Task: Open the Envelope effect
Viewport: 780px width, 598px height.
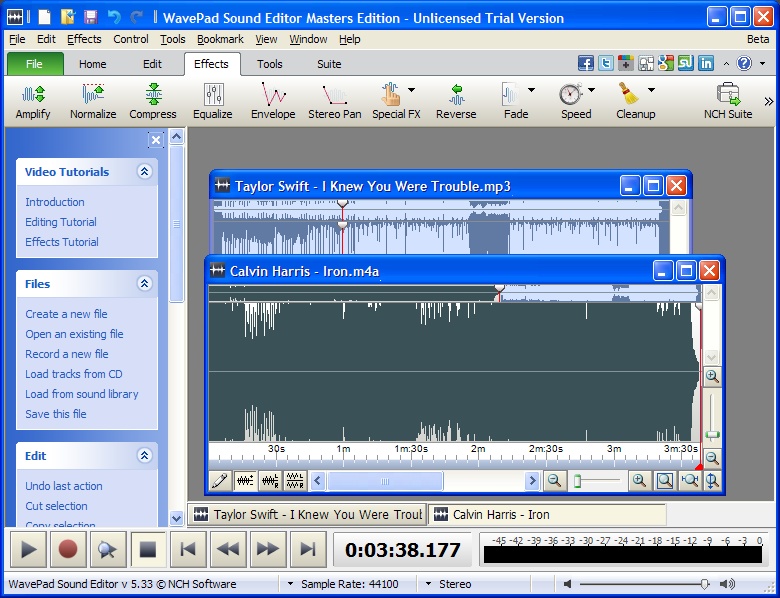Action: [273, 101]
